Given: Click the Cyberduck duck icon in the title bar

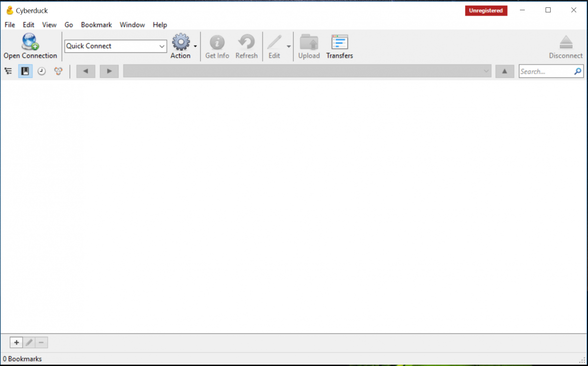Looking at the screenshot, I should click(x=9, y=10).
